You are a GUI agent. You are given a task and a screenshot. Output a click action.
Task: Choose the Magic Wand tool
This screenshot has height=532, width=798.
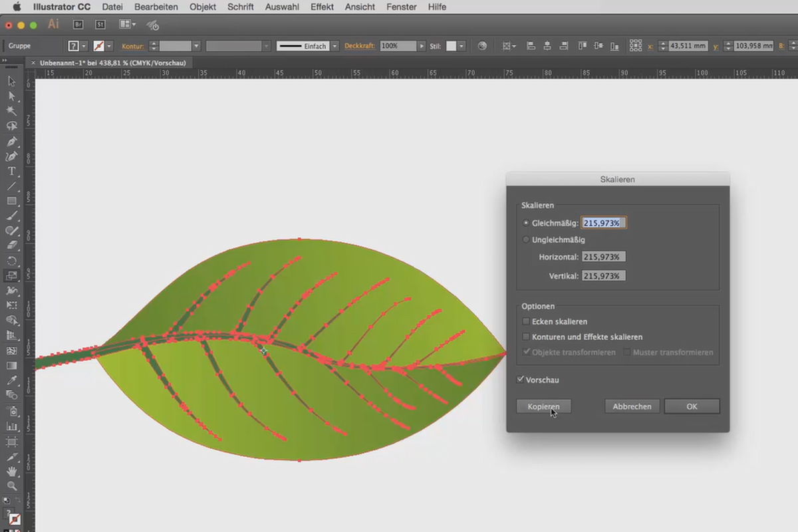click(11, 110)
